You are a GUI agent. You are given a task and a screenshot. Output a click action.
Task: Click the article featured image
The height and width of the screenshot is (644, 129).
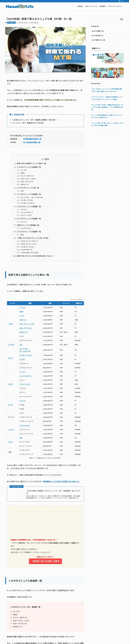point(45,50)
